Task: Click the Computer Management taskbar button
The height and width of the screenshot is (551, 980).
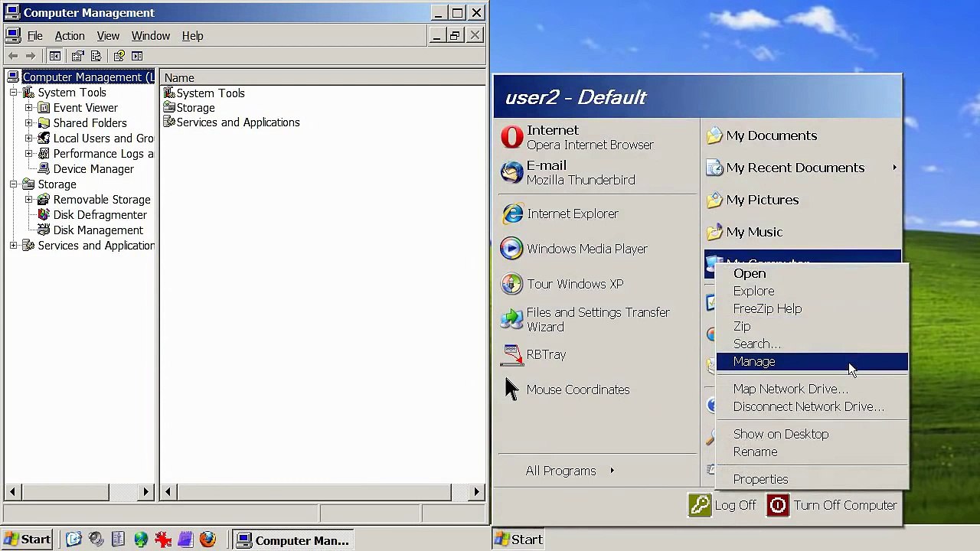Action: pyautogui.click(x=294, y=540)
